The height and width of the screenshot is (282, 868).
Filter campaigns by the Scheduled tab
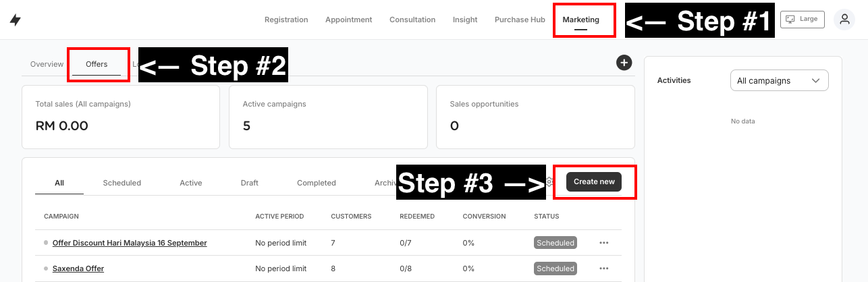[x=121, y=183]
